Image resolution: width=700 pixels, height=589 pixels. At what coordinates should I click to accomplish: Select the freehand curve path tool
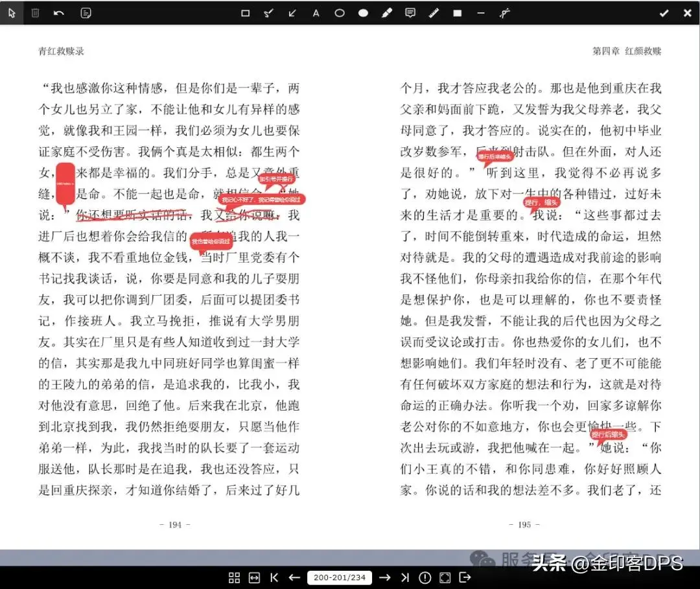(x=504, y=13)
